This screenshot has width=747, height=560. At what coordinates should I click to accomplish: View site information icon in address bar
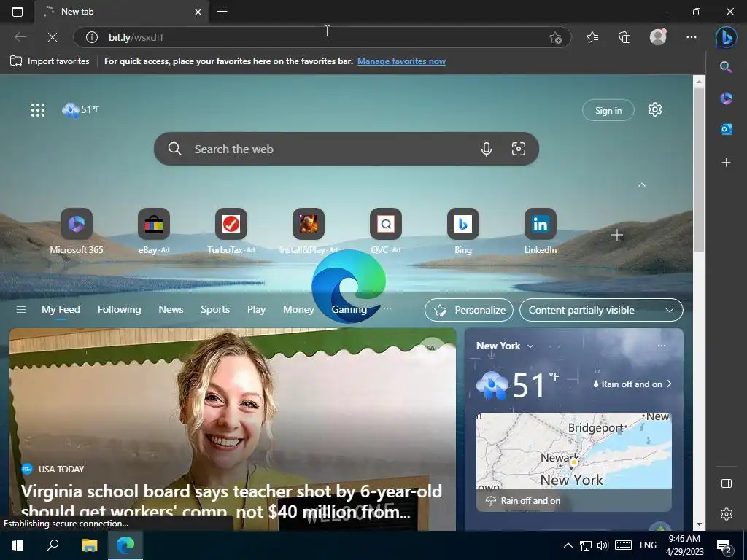91,37
